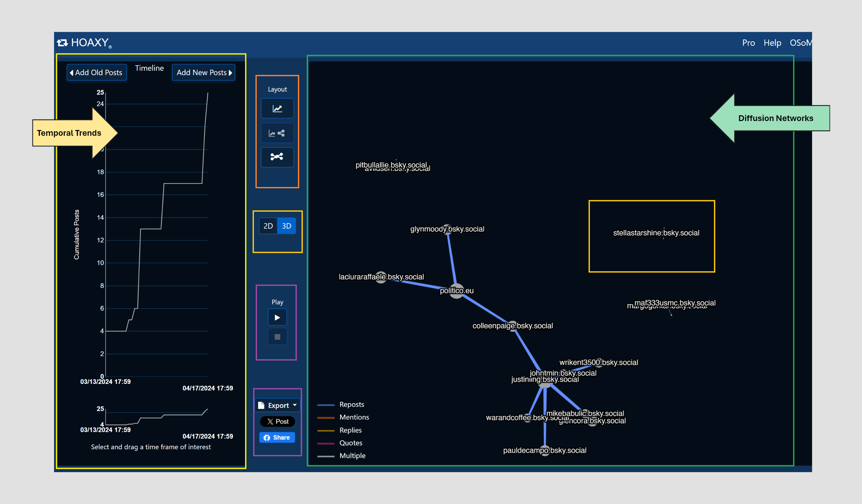Click the laciuraraffaele.bsky.social node
Viewport: 862px width, 504px height.
[381, 277]
